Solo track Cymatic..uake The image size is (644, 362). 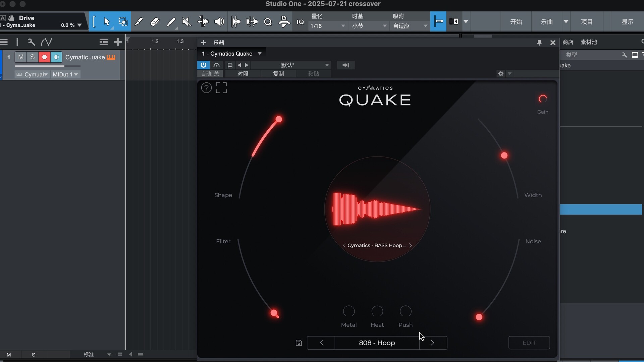(x=32, y=57)
